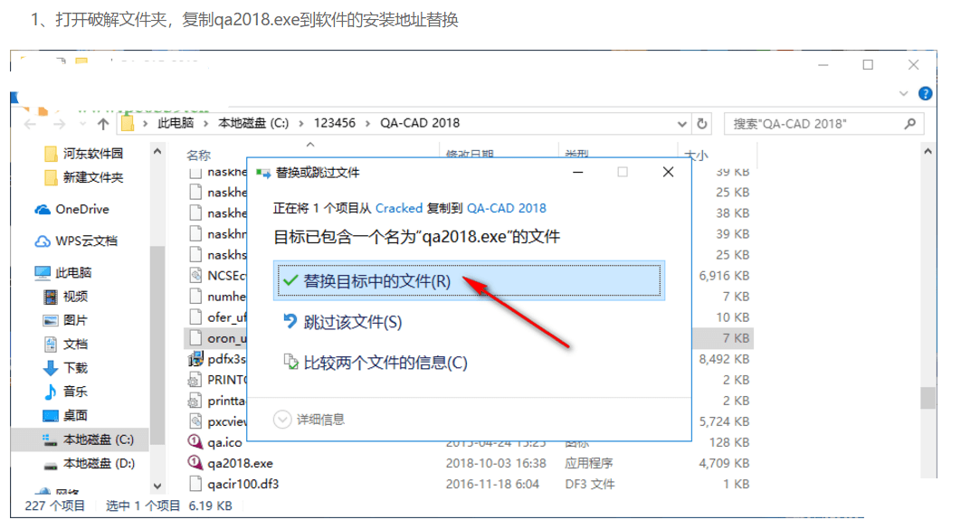Click the Back navigation arrow

pyautogui.click(x=29, y=124)
